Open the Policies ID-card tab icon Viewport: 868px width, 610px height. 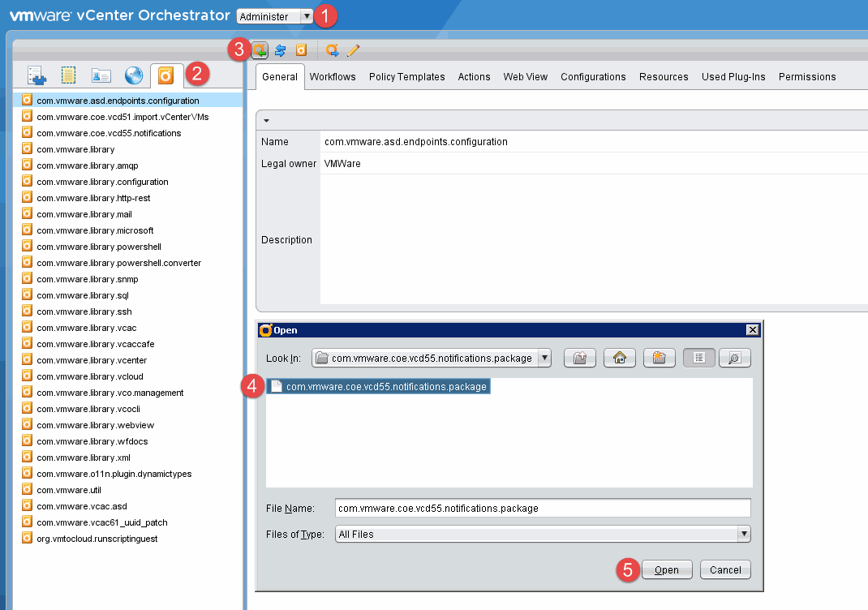pyautogui.click(x=101, y=75)
